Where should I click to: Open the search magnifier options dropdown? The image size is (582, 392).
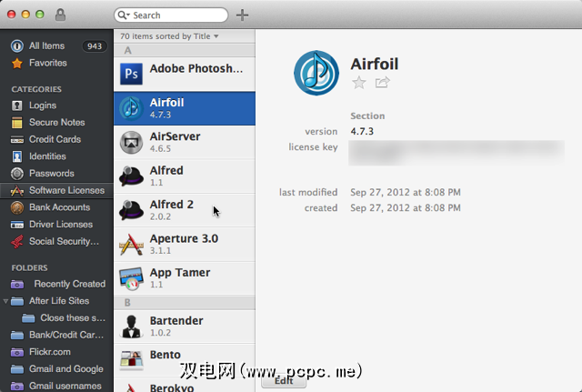coord(123,15)
